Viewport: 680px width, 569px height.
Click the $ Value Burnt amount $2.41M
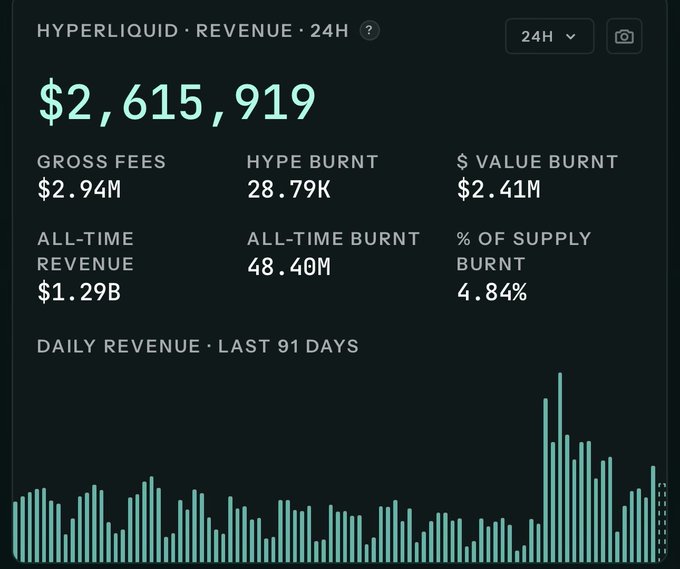click(499, 190)
